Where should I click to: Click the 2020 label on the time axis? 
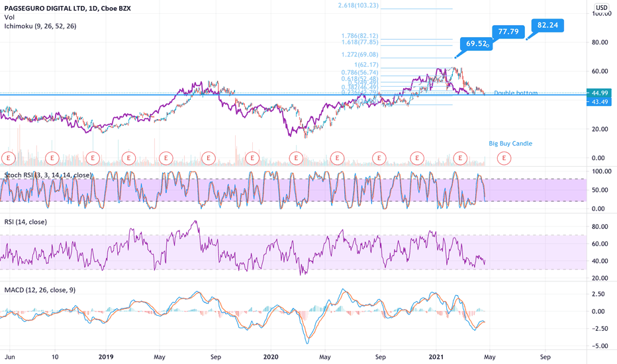[271, 357]
